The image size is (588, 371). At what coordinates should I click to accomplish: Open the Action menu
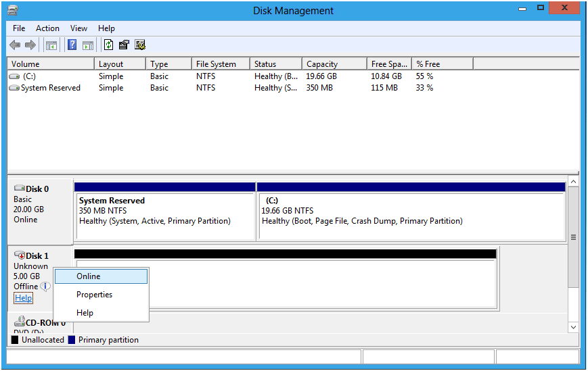(x=47, y=28)
